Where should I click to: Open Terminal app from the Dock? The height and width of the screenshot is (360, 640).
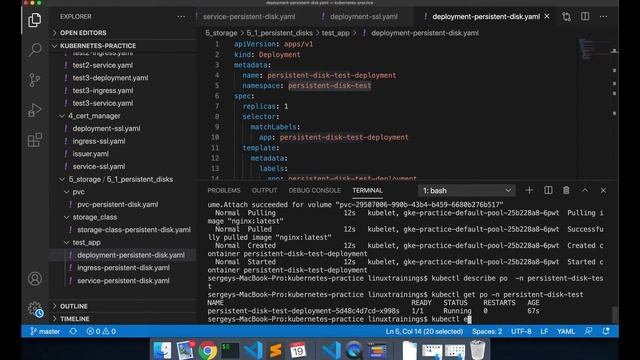coord(230,350)
